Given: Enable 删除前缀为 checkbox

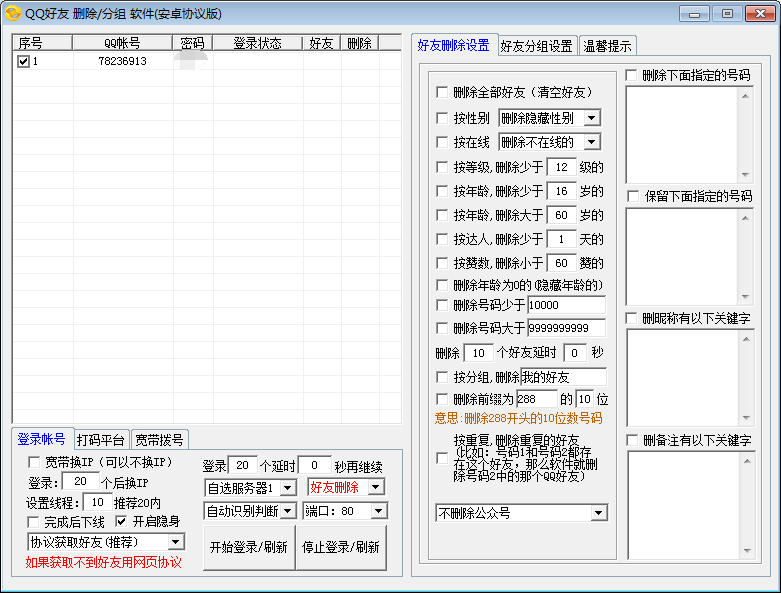Looking at the screenshot, I should click(441, 399).
